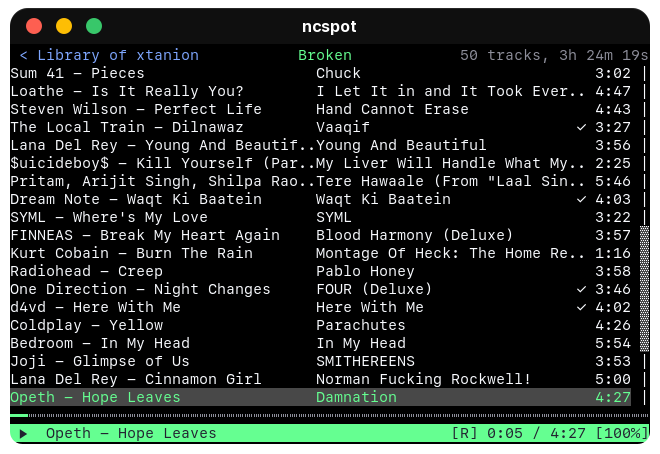Click the 3:02 duration of Pieces
The width and height of the screenshot is (660, 454).
point(613,73)
